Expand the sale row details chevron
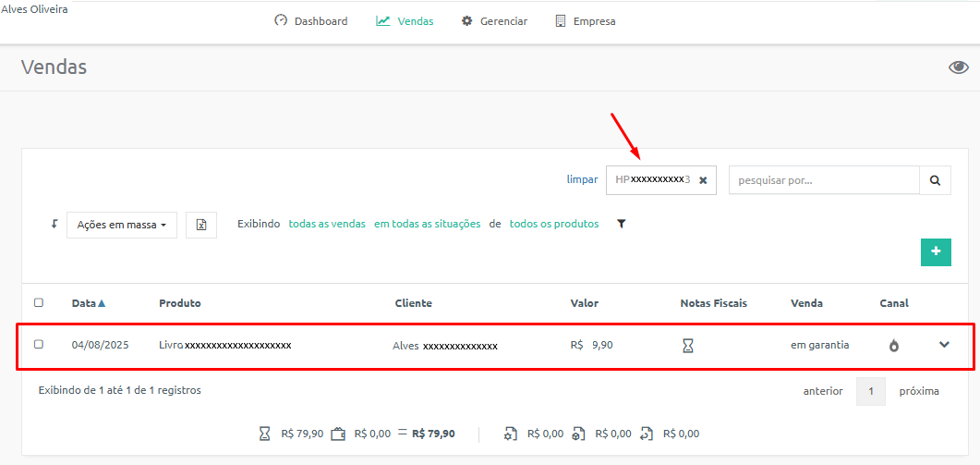The height and width of the screenshot is (465, 980). point(944,344)
